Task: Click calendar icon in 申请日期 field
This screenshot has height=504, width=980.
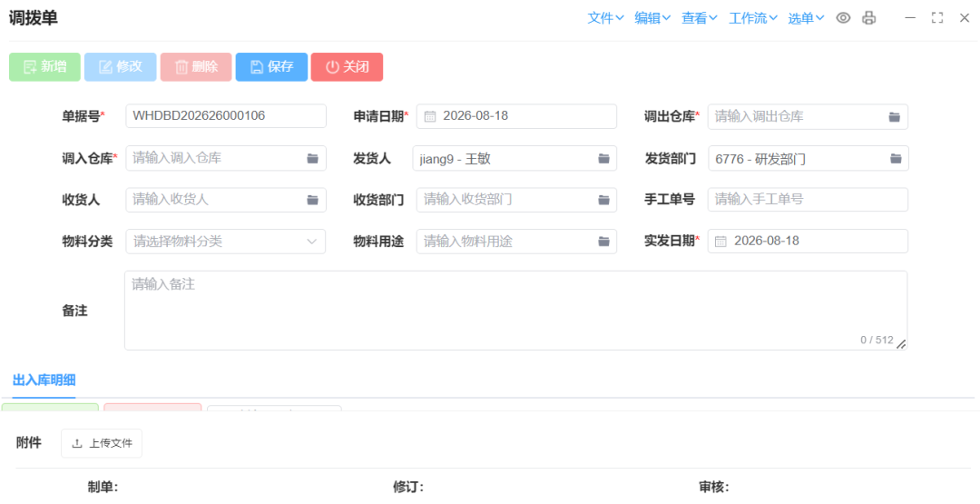Action: pyautogui.click(x=430, y=116)
